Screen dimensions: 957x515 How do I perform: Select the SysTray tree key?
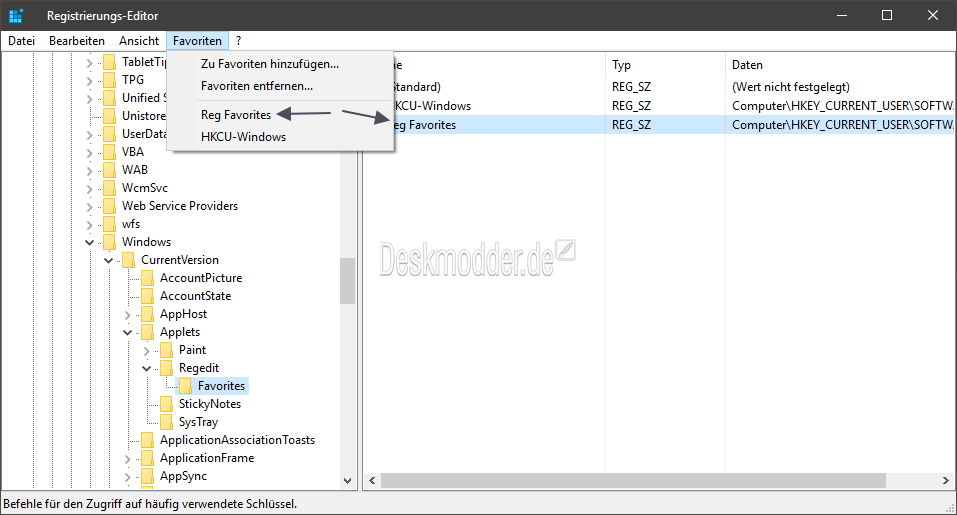(198, 422)
